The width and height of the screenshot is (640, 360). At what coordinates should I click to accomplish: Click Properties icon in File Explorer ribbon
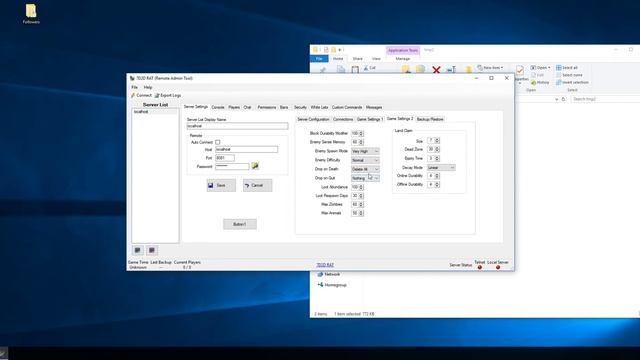(520, 70)
